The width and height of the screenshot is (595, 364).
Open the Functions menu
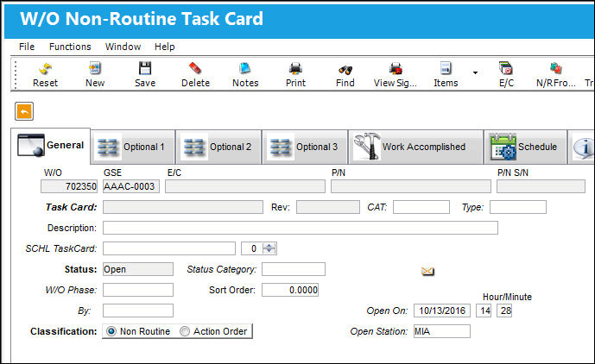click(x=70, y=47)
